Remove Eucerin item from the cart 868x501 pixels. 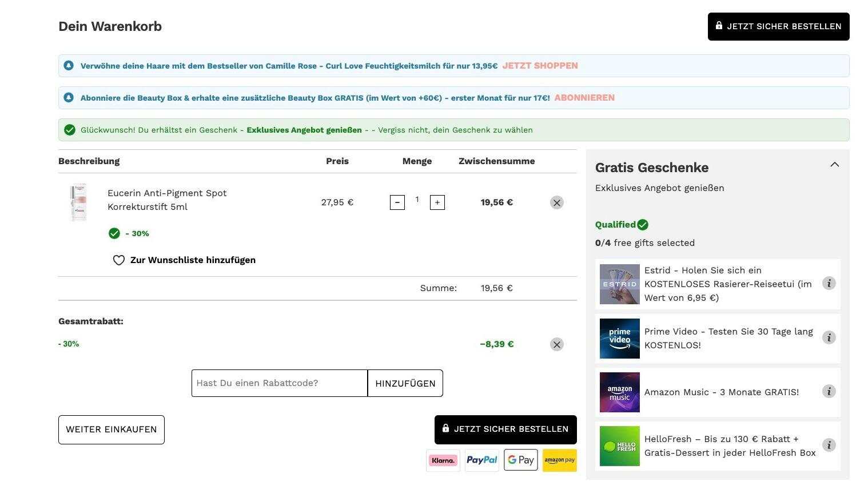tap(557, 202)
